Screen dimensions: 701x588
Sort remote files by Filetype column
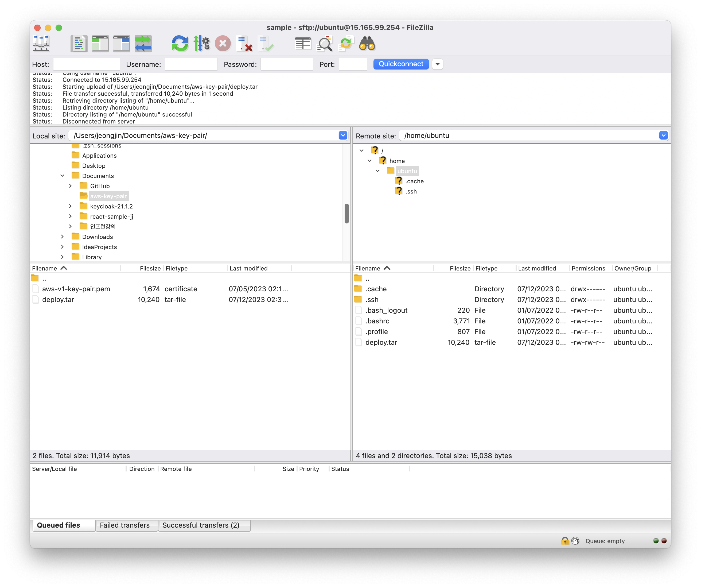(x=494, y=268)
